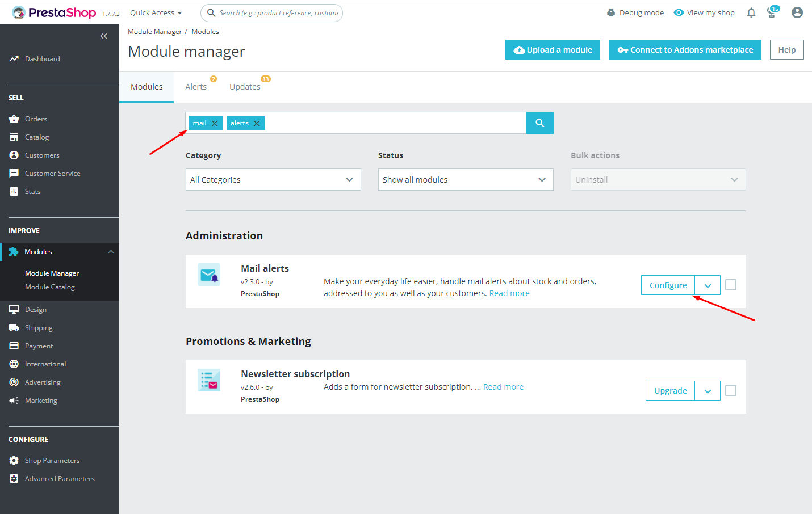Open the Bulk actions Uninstall dropdown
The width and height of the screenshot is (812, 514).
pos(658,179)
